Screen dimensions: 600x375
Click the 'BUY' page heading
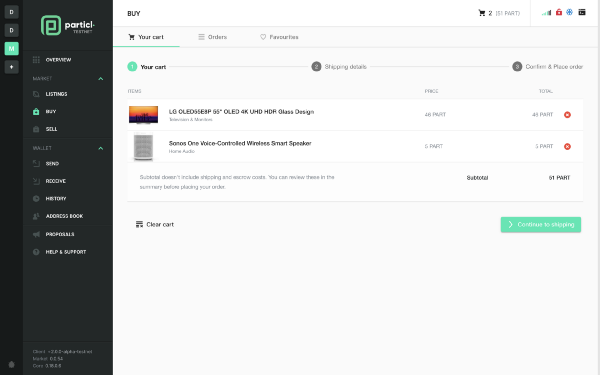134,13
